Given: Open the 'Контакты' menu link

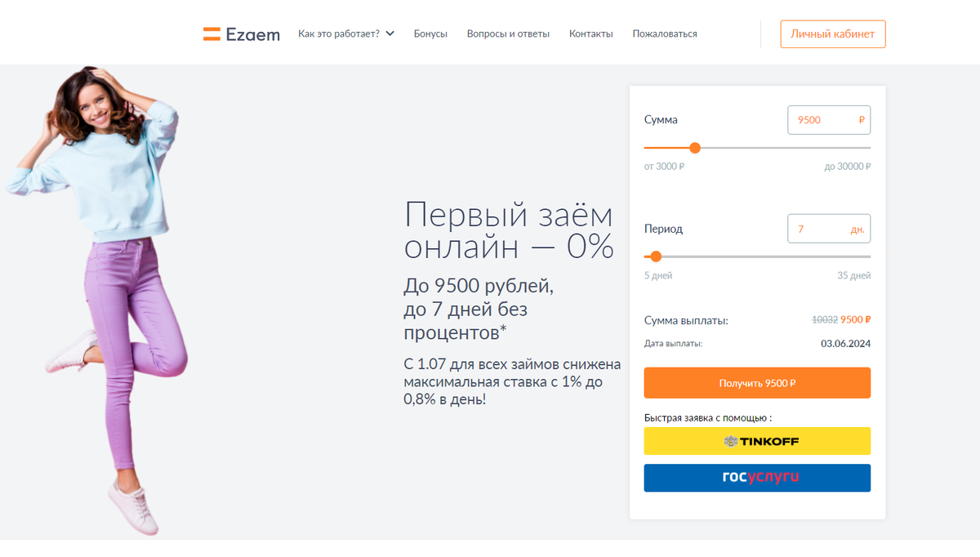Looking at the screenshot, I should tap(591, 33).
